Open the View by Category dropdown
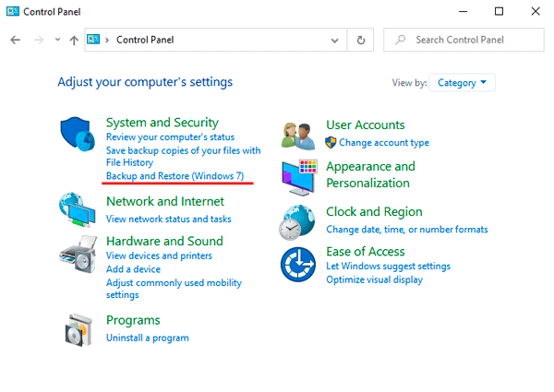Image resolution: width=554 pixels, height=392 pixels. tap(462, 83)
